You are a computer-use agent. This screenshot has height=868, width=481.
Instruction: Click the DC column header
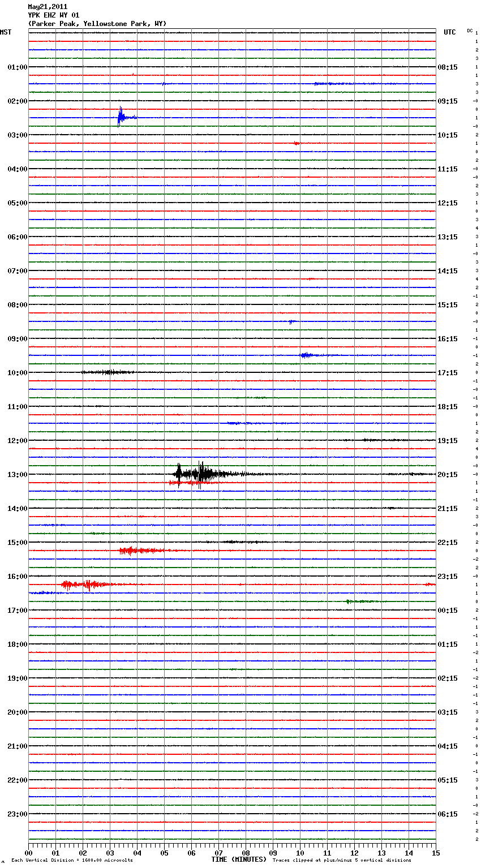click(470, 31)
